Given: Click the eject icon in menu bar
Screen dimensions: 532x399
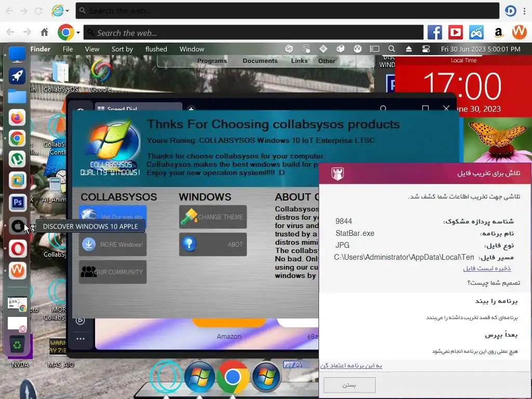Looking at the screenshot, I should point(409,49).
